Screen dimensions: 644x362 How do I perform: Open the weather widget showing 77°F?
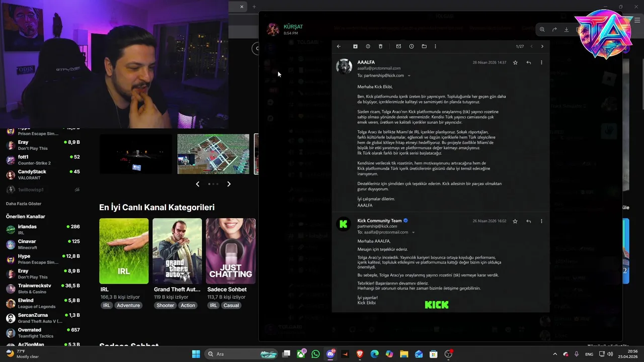tap(22, 354)
